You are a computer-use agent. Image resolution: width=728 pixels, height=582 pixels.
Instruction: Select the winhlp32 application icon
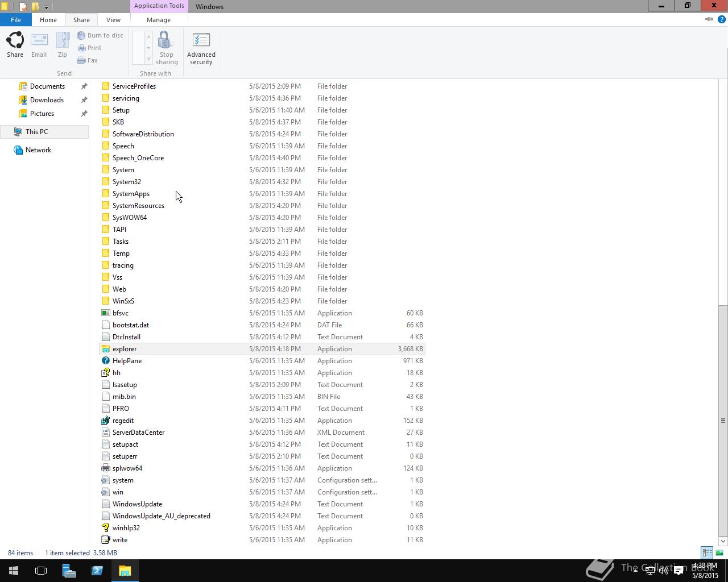105,528
